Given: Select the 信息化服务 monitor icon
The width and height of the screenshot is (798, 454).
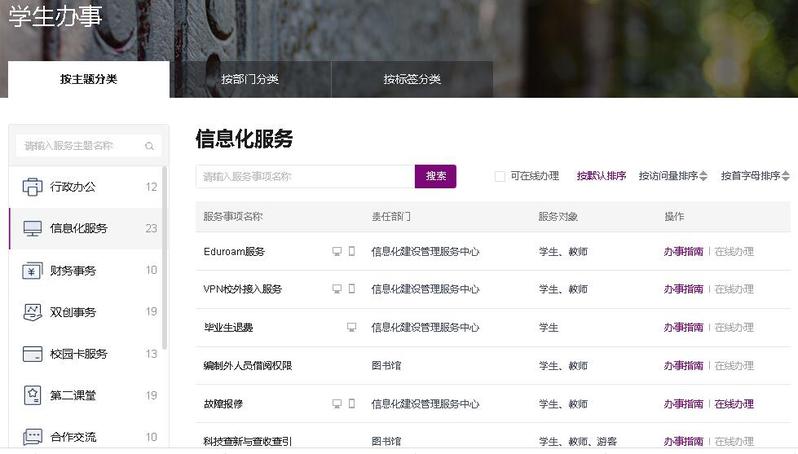Looking at the screenshot, I should click(32, 229).
